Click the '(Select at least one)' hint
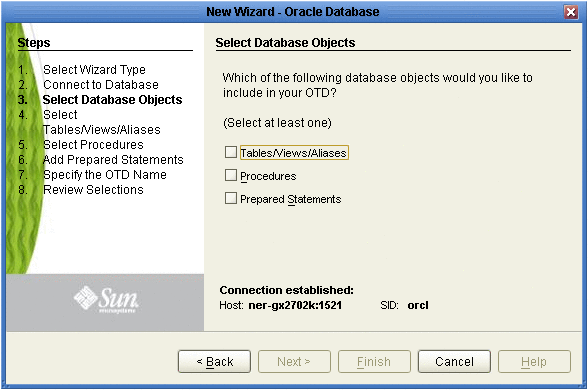The width and height of the screenshot is (588, 390). pyautogui.click(x=277, y=123)
